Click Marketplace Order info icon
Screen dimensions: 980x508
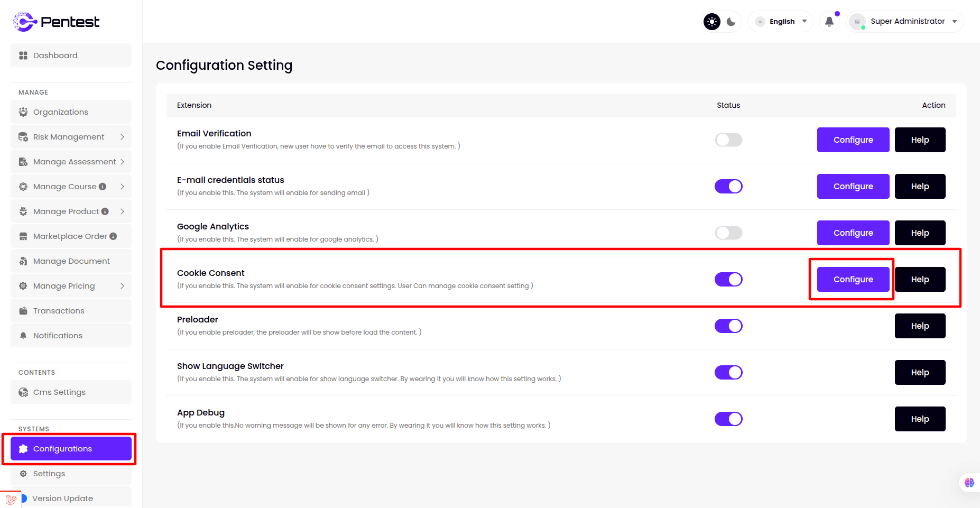point(113,236)
